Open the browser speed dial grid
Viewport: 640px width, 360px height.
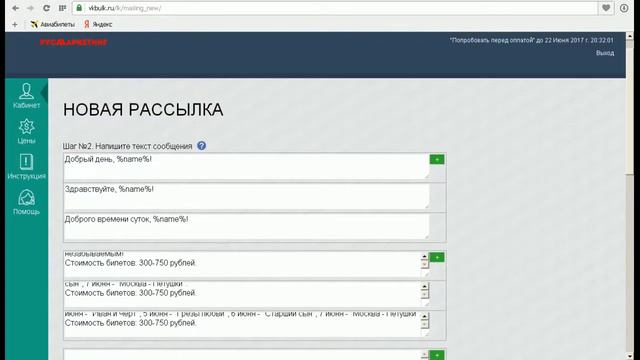(x=62, y=8)
